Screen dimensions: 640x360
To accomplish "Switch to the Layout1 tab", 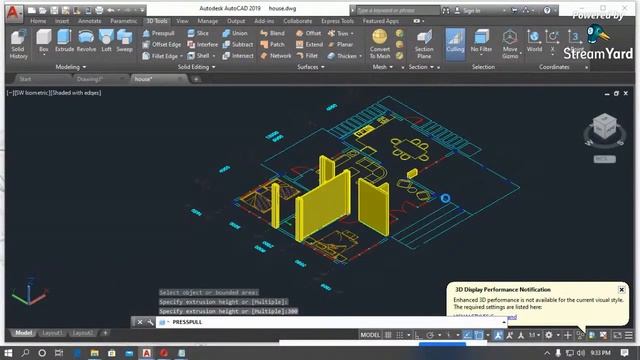I will [x=52, y=333].
